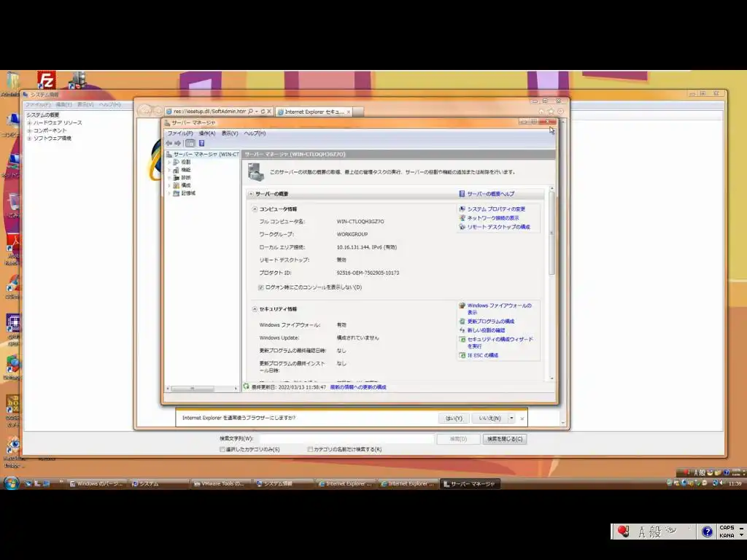The image size is (747, 560).
Task: Expand ハードウェア リソース in System Information tree
Action: coord(29,122)
